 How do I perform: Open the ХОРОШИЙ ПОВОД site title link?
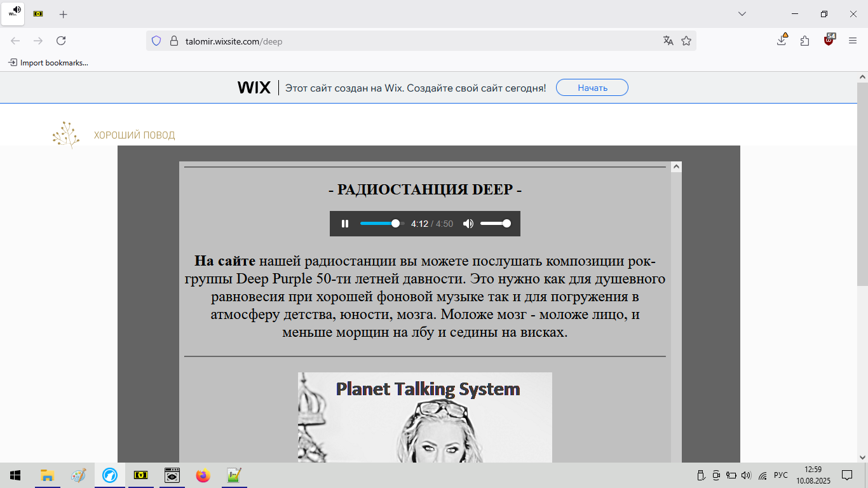coord(134,135)
